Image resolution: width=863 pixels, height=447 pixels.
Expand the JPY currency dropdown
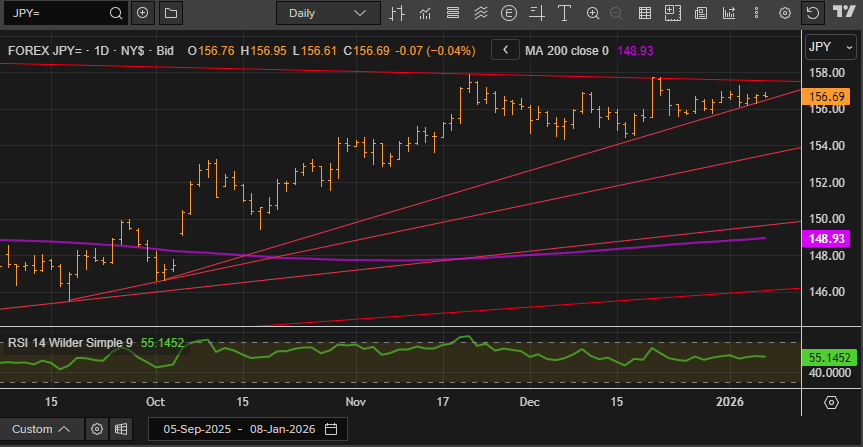pyautogui.click(x=830, y=47)
